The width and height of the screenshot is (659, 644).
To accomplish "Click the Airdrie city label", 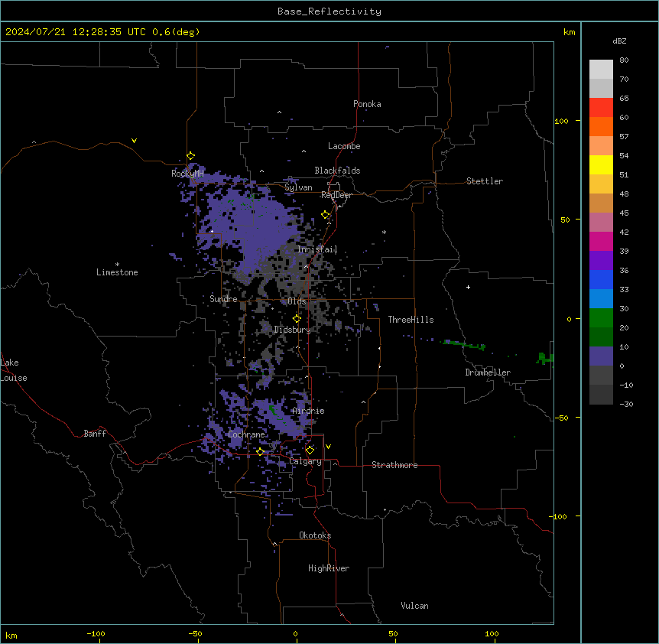I will [308, 411].
